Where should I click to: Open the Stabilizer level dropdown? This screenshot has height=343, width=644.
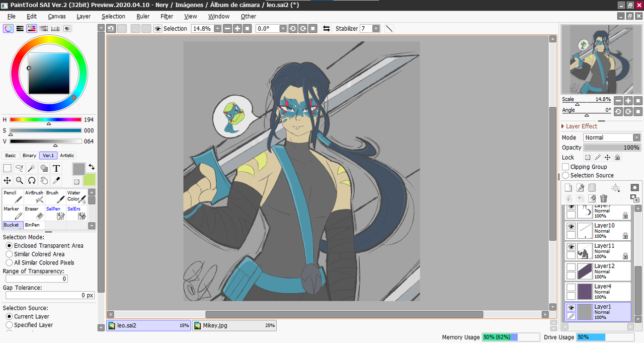click(x=376, y=29)
